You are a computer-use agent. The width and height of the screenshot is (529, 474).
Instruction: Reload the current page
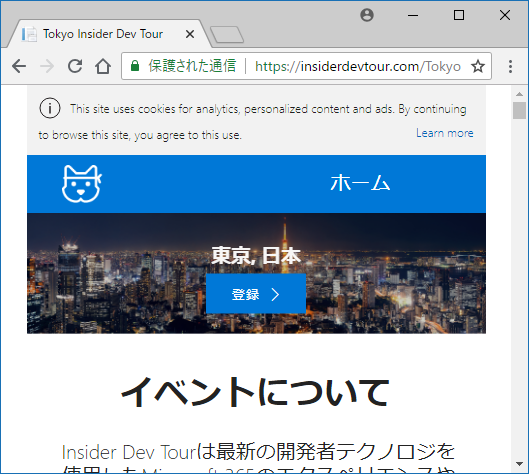click(x=75, y=66)
